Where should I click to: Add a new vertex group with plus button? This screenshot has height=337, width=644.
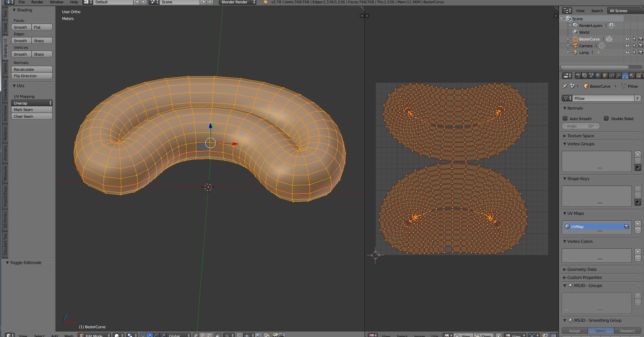click(x=638, y=154)
